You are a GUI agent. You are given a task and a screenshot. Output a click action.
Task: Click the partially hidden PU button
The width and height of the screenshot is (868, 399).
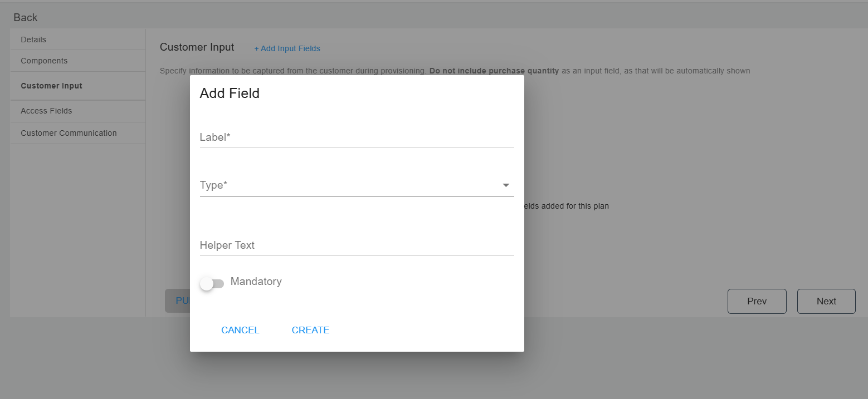[x=177, y=301]
